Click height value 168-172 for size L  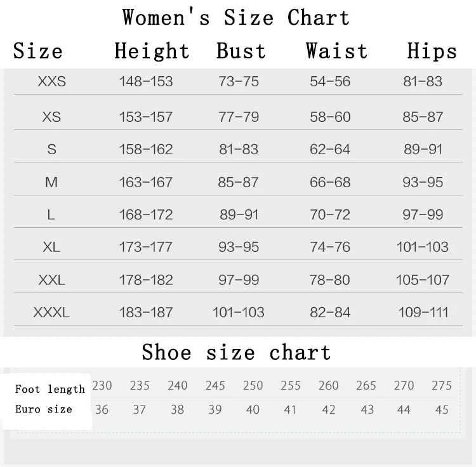[146, 214]
